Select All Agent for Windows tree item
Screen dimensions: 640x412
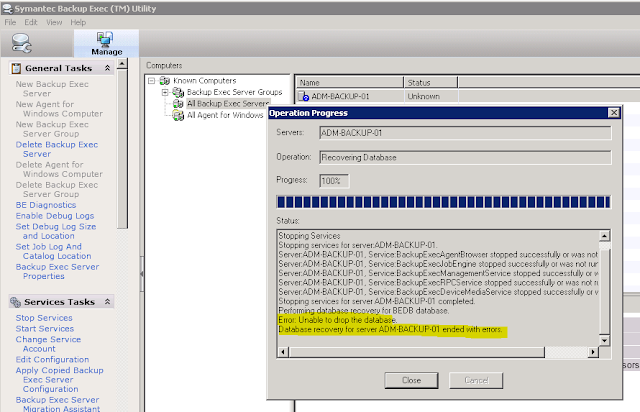point(225,115)
